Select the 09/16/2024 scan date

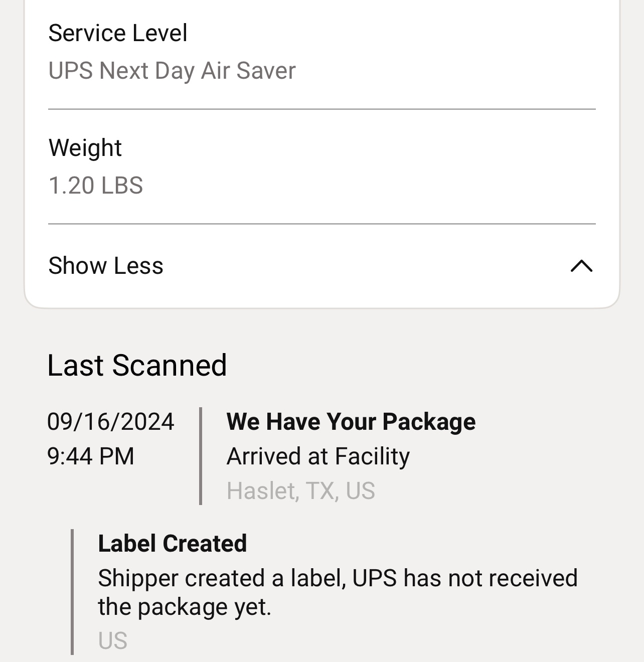tap(111, 421)
